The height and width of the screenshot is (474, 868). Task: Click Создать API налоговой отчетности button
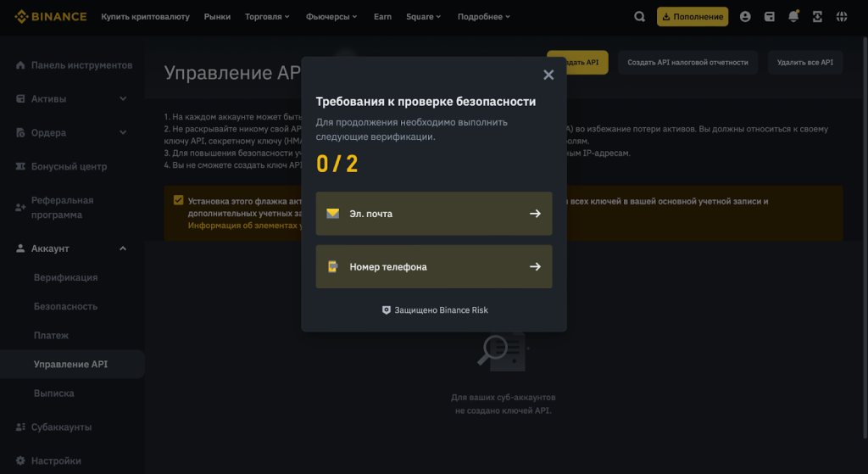[687, 63]
